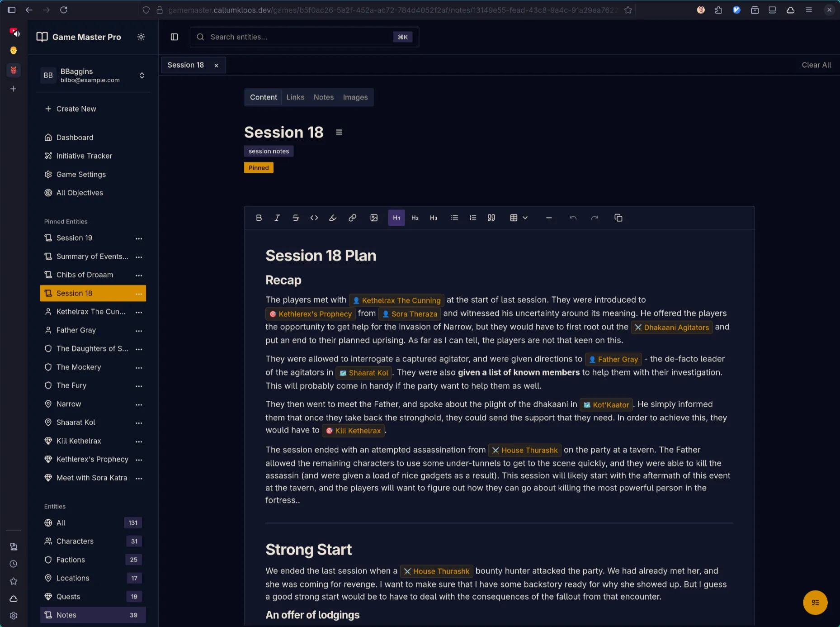Switch to the Links tab
This screenshot has height=627, width=840.
tap(295, 97)
